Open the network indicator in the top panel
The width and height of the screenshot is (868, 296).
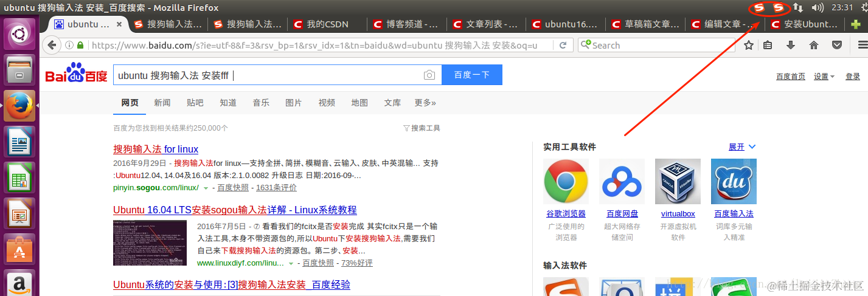tap(798, 8)
